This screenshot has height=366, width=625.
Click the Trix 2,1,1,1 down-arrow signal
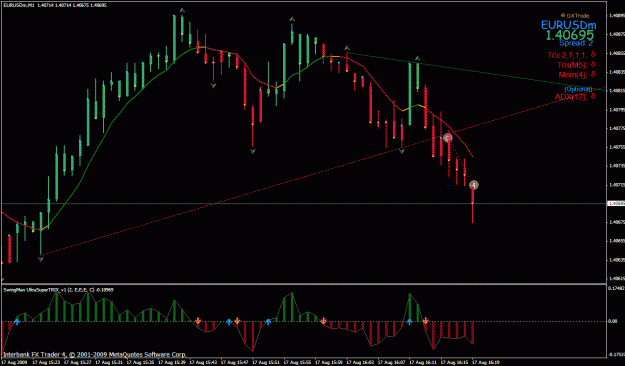click(x=593, y=54)
